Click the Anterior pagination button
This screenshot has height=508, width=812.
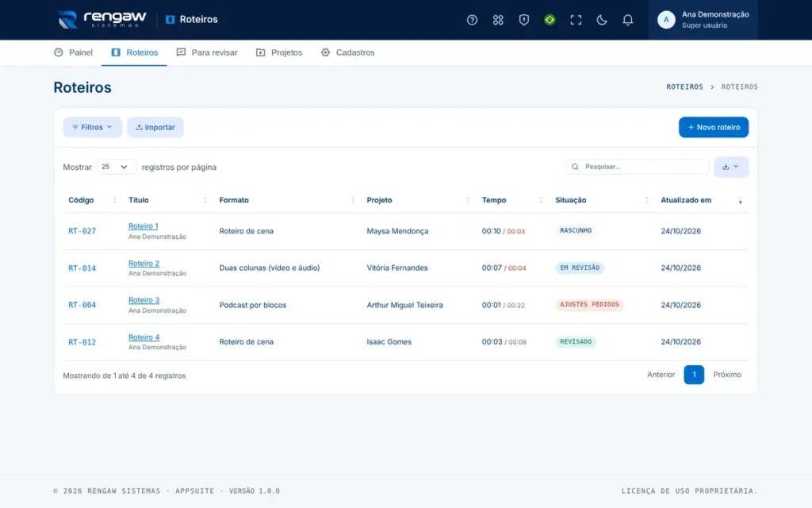pos(661,375)
